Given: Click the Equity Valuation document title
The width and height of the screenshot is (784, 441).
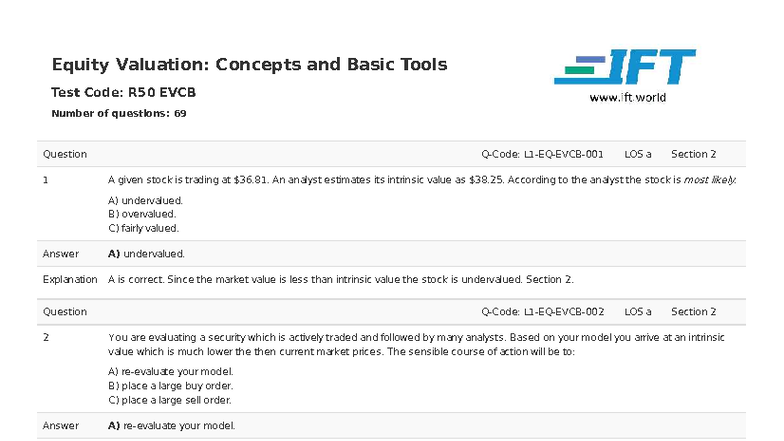Looking at the screenshot, I should [249, 65].
